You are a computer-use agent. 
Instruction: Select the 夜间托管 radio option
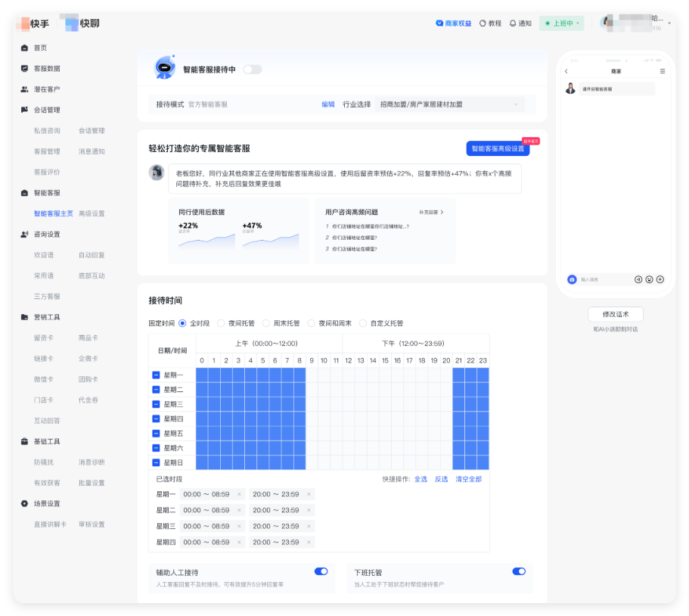click(x=224, y=323)
